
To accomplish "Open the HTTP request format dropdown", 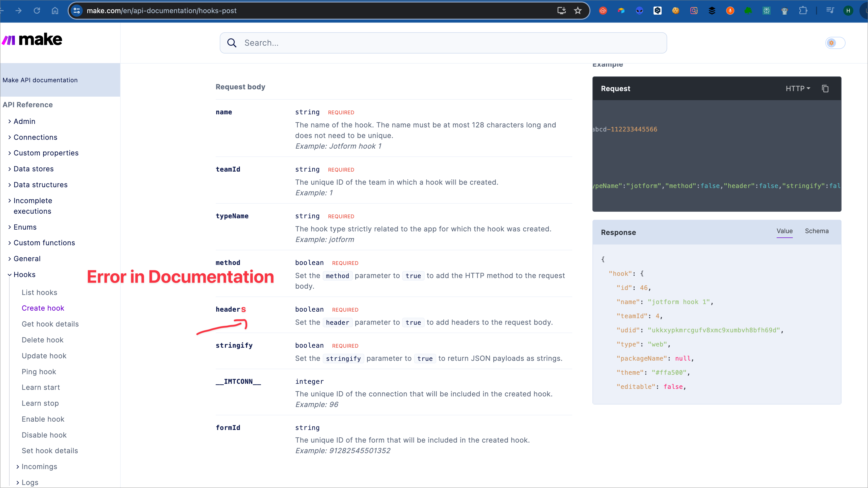I will [x=798, y=88].
